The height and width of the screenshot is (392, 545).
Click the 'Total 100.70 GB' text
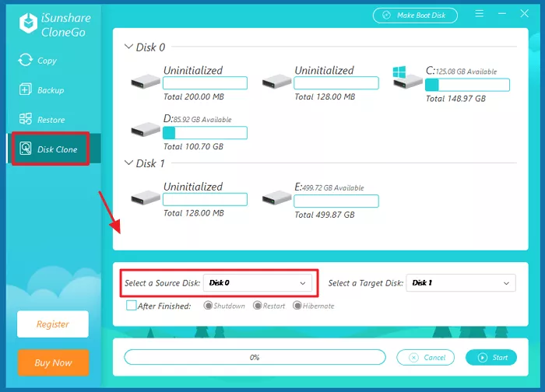pyautogui.click(x=193, y=146)
